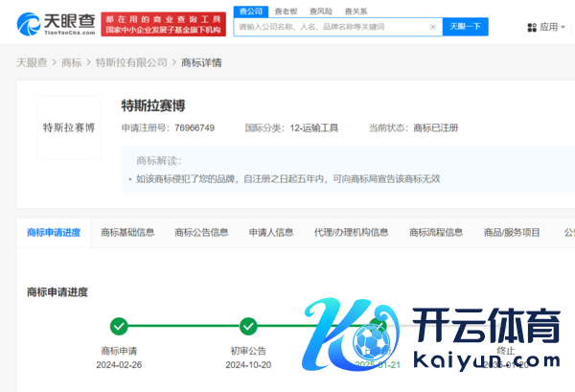
Task: Click the 特斯拉赛博 trademark thumbnail
Action: [x=68, y=127]
